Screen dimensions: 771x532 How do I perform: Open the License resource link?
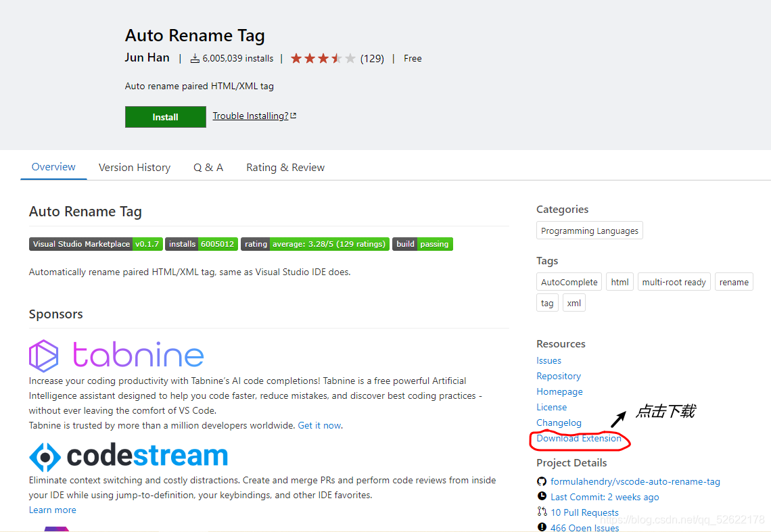(552, 407)
